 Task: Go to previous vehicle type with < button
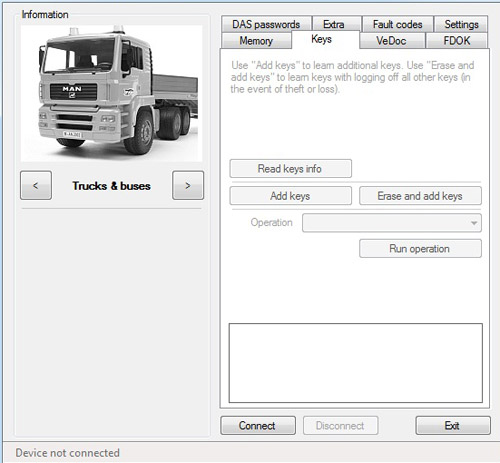click(x=36, y=185)
